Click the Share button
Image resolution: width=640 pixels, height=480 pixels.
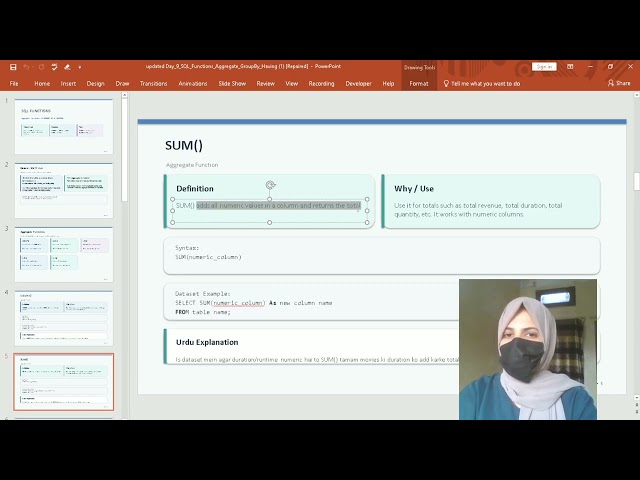tap(619, 83)
